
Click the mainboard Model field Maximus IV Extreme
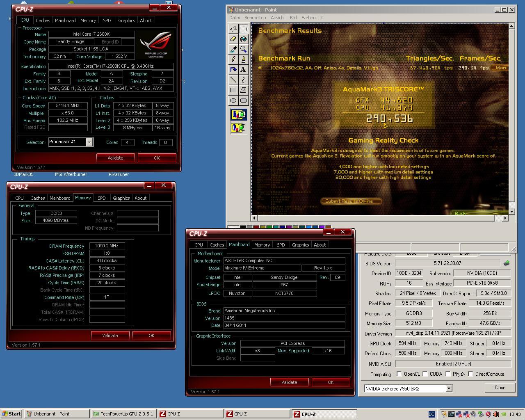coord(262,268)
